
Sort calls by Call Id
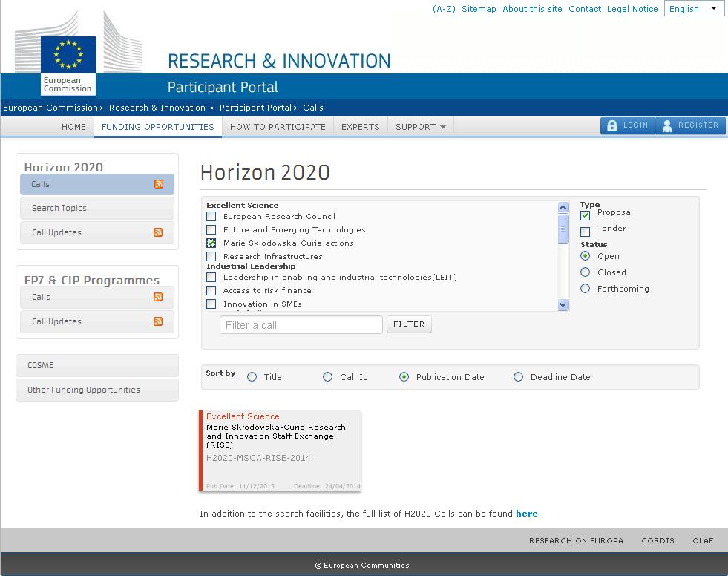(327, 377)
